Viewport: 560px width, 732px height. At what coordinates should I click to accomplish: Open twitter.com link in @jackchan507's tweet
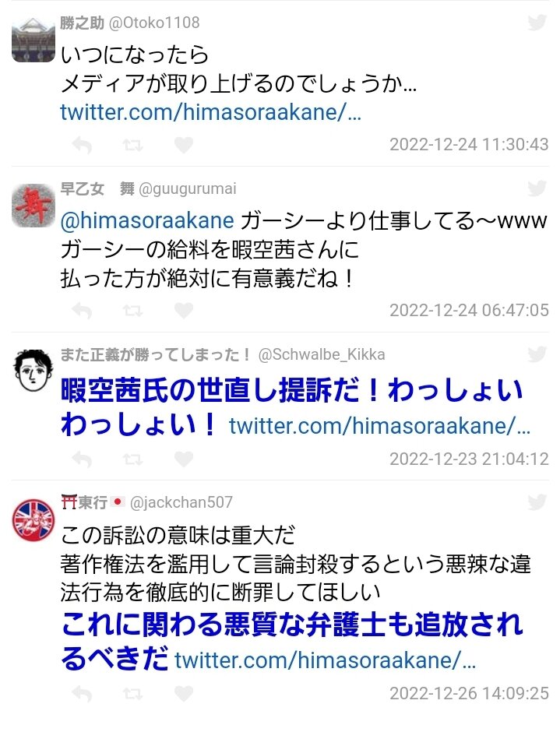325,660
